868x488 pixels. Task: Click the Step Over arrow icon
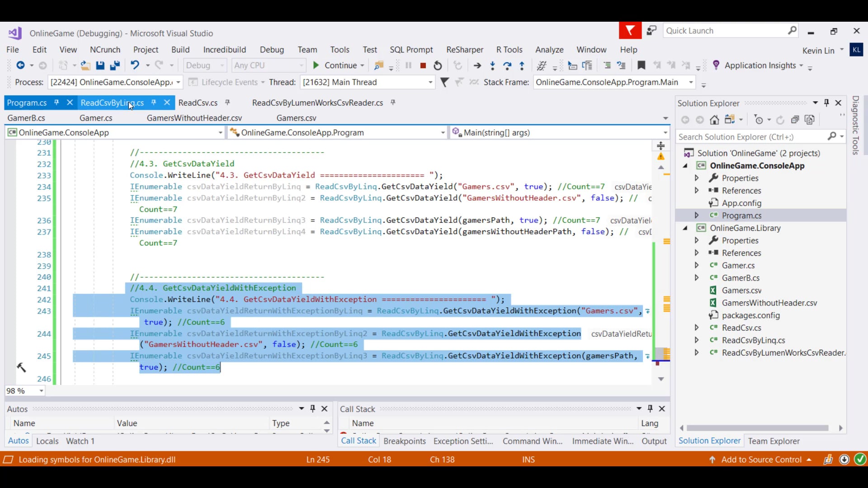[507, 66]
